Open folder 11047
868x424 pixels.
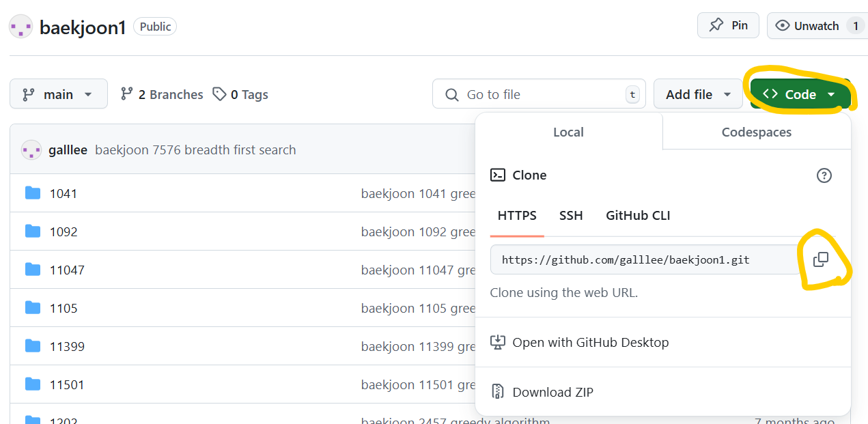(67, 270)
